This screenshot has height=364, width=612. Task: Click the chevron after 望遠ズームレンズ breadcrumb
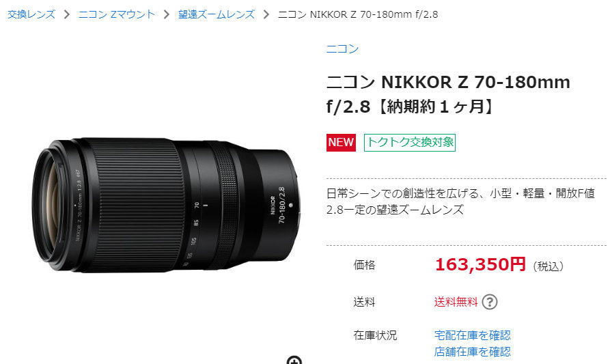coord(266,15)
